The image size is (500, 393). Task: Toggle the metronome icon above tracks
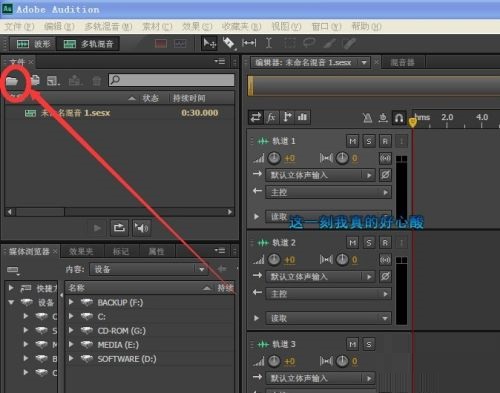(367, 118)
